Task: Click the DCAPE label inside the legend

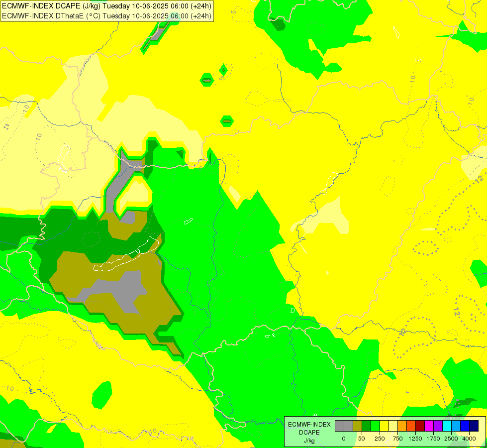Action: [x=309, y=433]
